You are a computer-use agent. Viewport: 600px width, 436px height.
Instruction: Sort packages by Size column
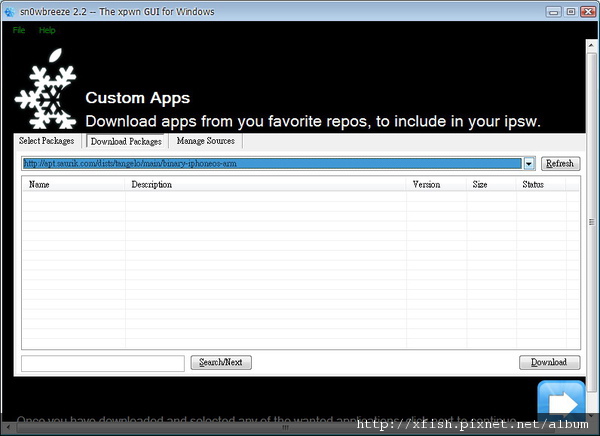[491, 185]
